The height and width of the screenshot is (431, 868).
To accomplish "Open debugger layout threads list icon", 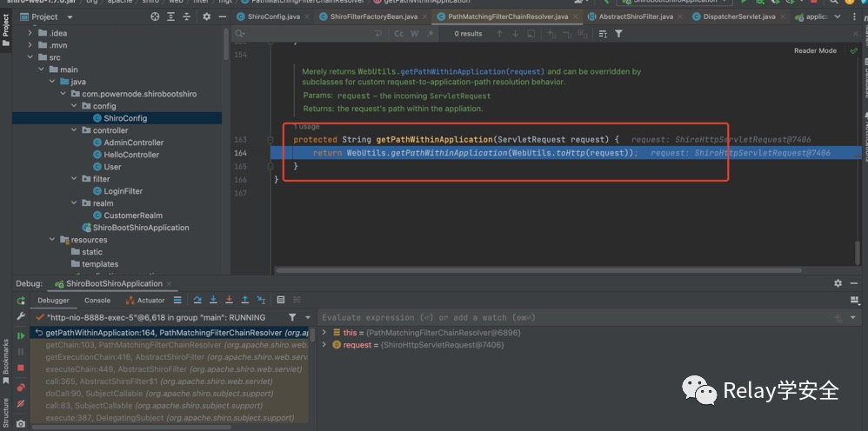I will (177, 300).
